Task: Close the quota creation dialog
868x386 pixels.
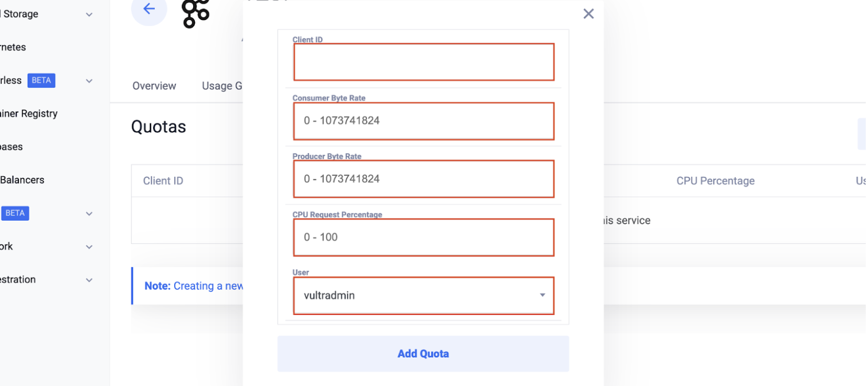Action: pyautogui.click(x=588, y=13)
